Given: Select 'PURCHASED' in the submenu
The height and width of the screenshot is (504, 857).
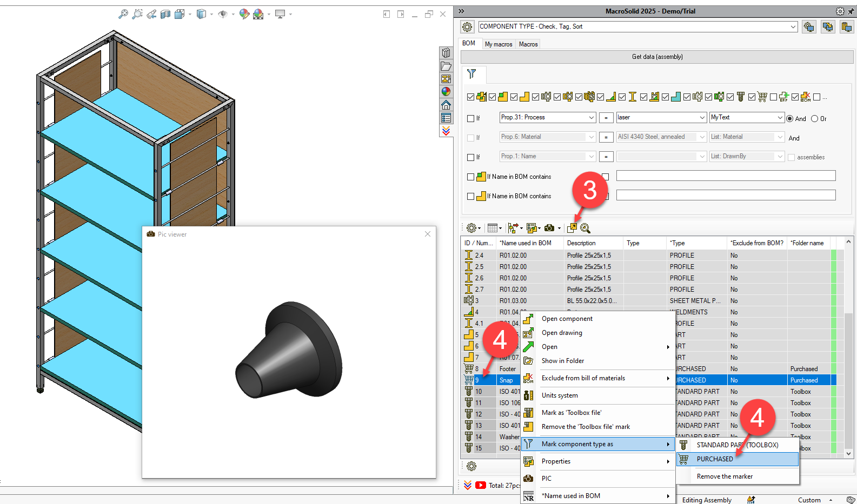Looking at the screenshot, I should 739,459.
